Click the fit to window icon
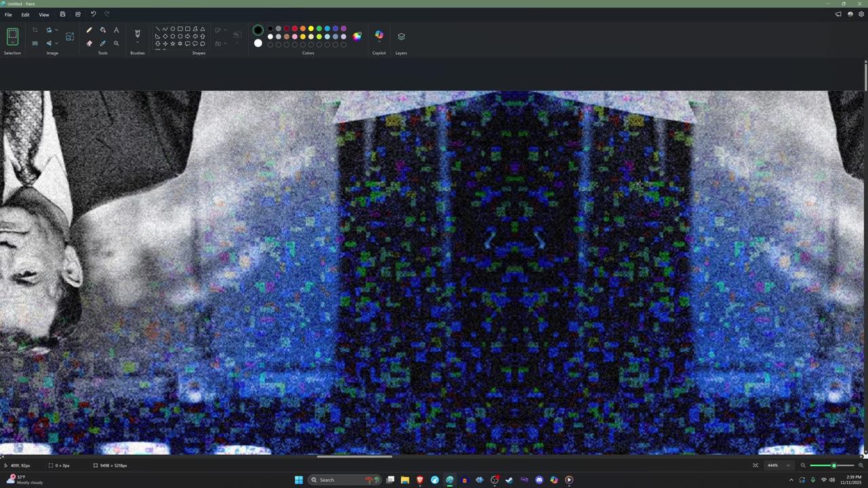 tap(755, 466)
